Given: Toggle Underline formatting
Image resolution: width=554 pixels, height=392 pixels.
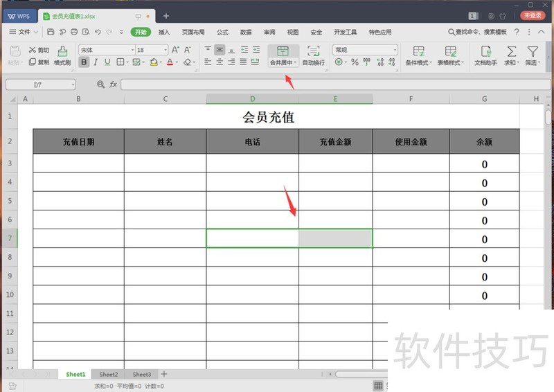Looking at the screenshot, I should click(107, 62).
